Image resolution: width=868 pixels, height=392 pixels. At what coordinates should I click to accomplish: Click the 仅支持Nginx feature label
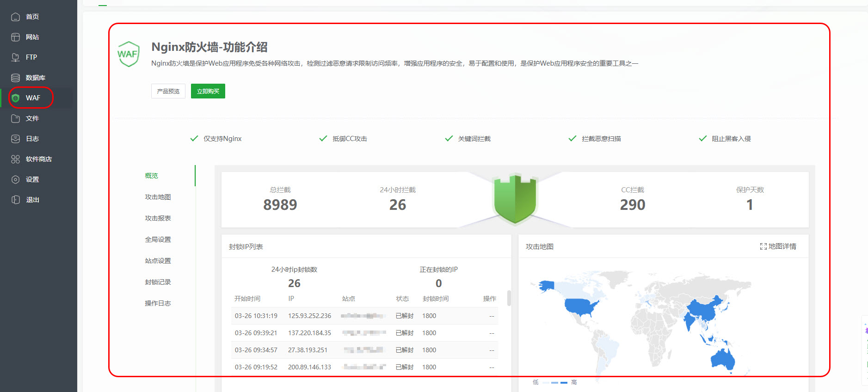pos(222,139)
